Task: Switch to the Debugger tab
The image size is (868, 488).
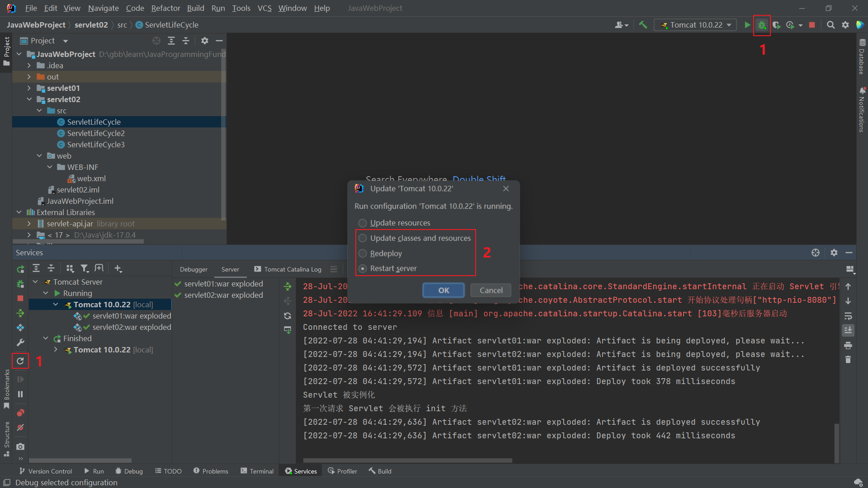Action: tap(193, 269)
